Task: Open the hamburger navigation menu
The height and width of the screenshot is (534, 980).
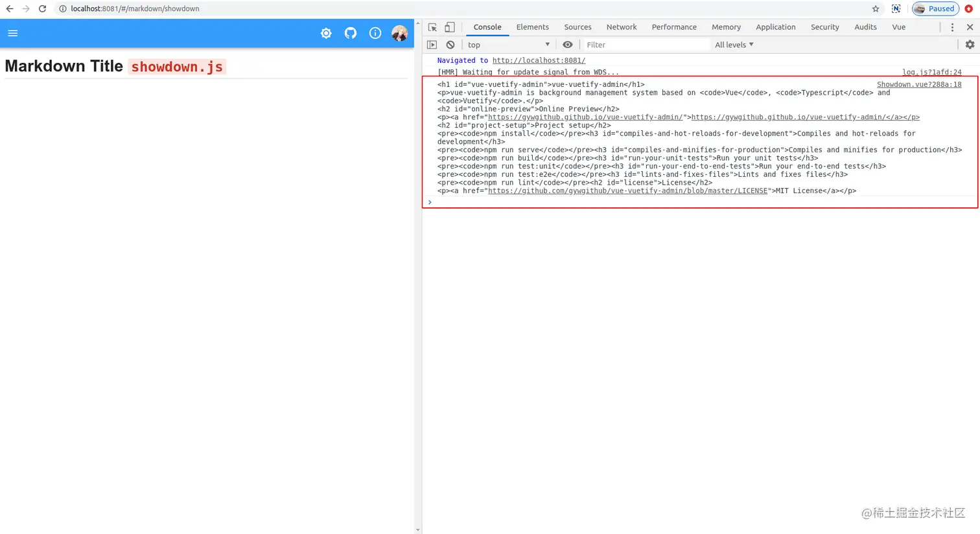Action: tap(13, 33)
